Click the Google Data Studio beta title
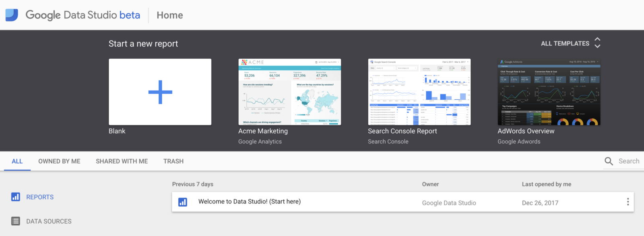This screenshot has width=644, height=236. 83,15
